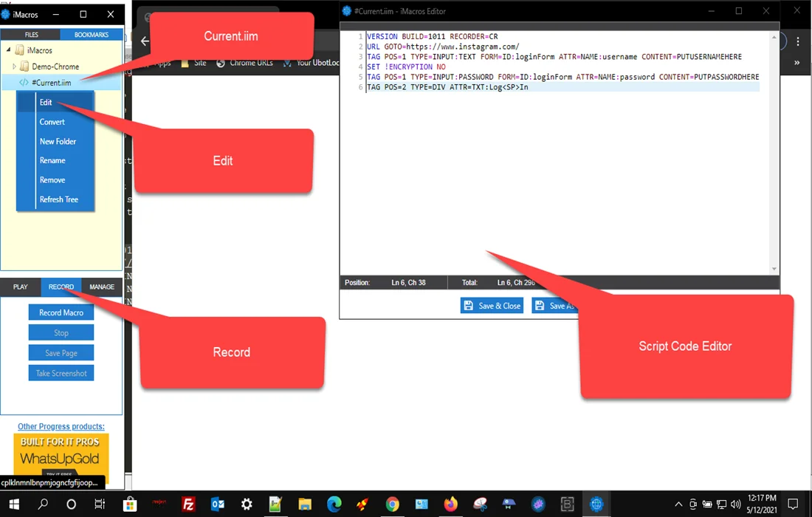Collapse the iMacros root tree node
812x517 pixels.
click(x=8, y=49)
